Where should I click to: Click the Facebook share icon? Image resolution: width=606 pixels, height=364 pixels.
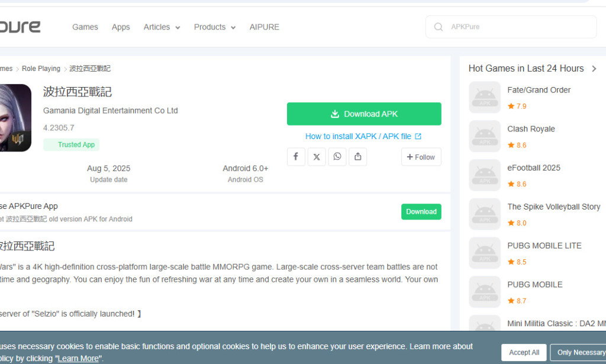(296, 156)
